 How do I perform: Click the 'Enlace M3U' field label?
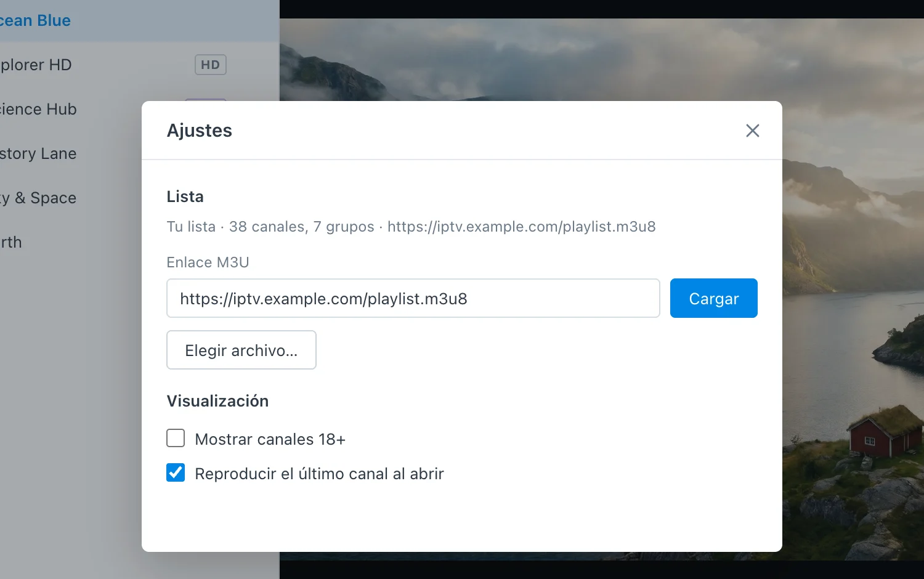click(208, 262)
